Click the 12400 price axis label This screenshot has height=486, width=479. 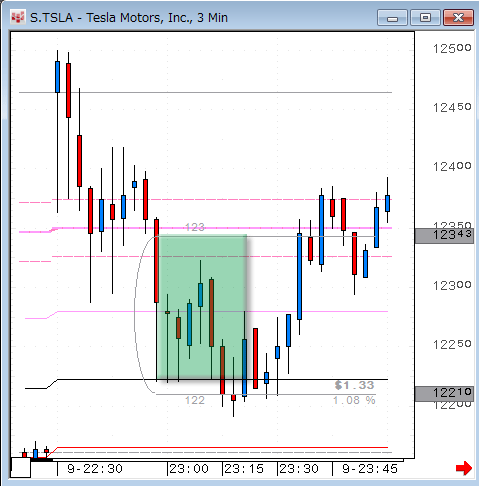coord(452,166)
